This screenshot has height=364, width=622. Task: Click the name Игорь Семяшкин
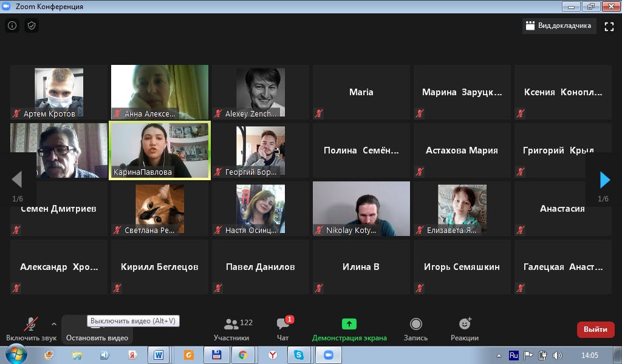point(462,267)
